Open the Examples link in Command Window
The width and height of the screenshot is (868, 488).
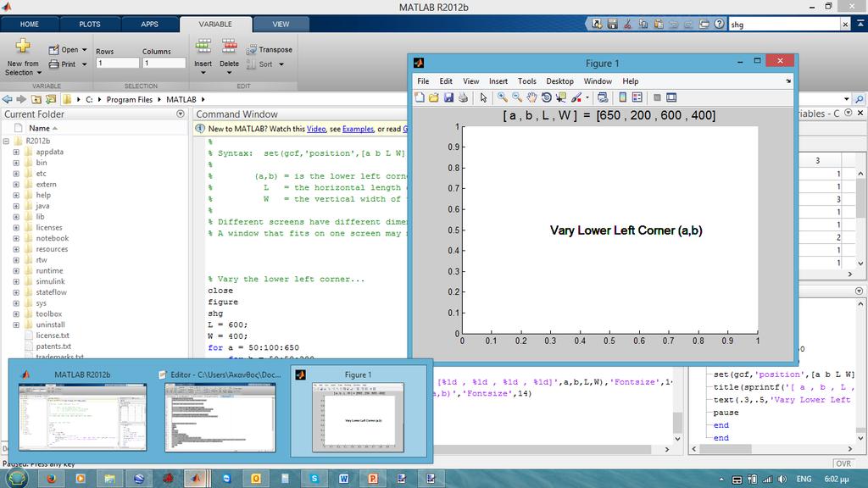click(x=359, y=129)
